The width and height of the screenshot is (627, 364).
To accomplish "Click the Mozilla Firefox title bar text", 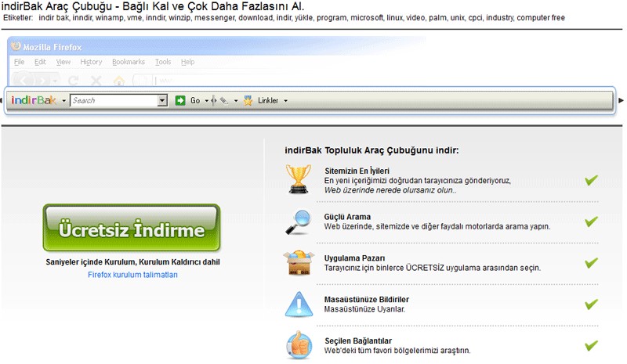I will [53, 47].
